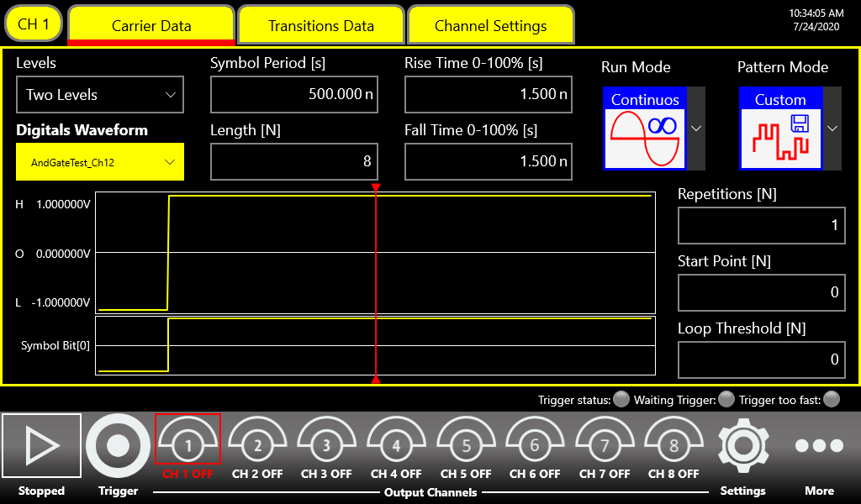Toggle CH 2 output on
The height and width of the screenshot is (504, 861).
(x=257, y=442)
